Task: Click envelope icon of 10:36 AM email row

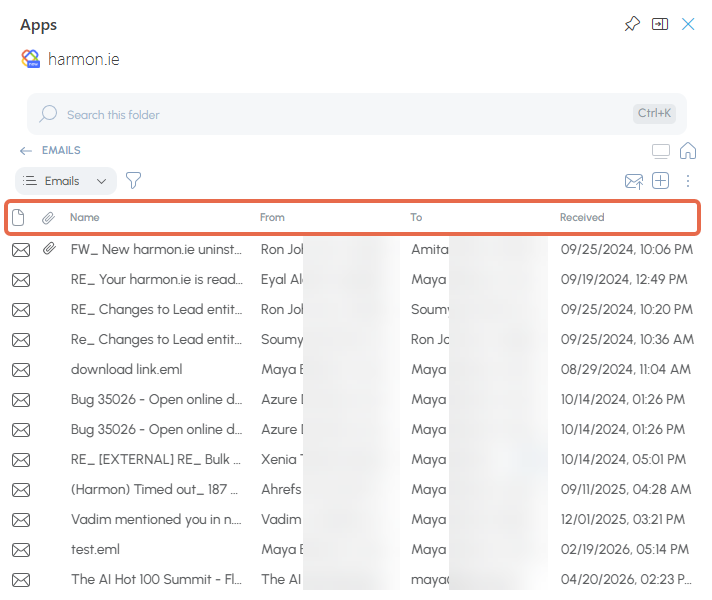Action: (x=21, y=340)
